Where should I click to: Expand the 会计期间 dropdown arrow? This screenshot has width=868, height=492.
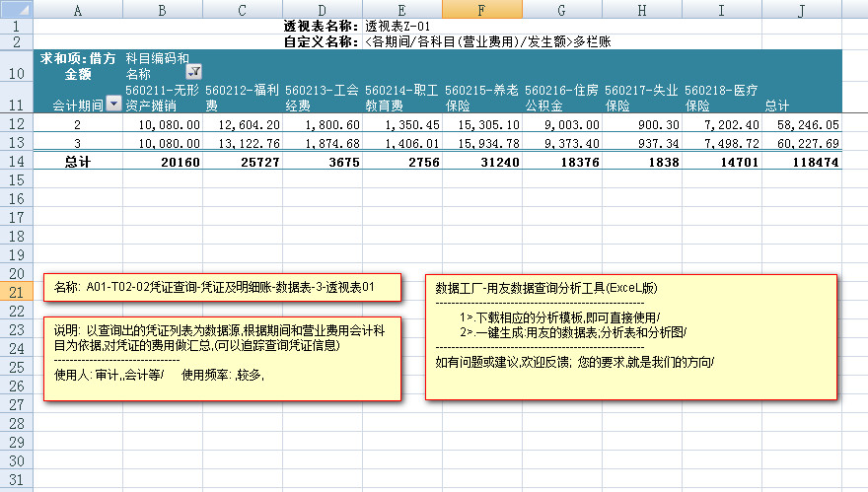pyautogui.click(x=113, y=104)
